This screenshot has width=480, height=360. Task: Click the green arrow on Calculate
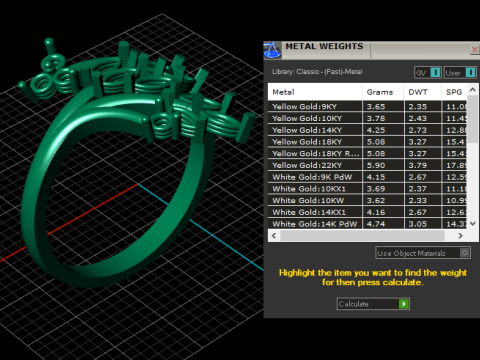[x=404, y=304]
